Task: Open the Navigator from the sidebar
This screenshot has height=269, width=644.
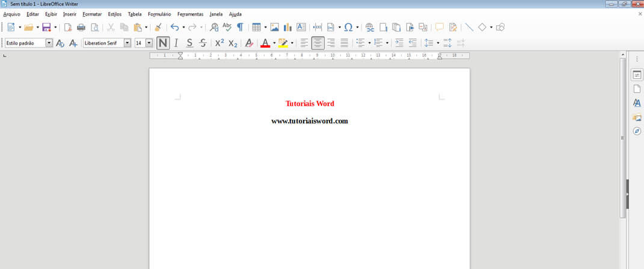Action: click(x=637, y=131)
